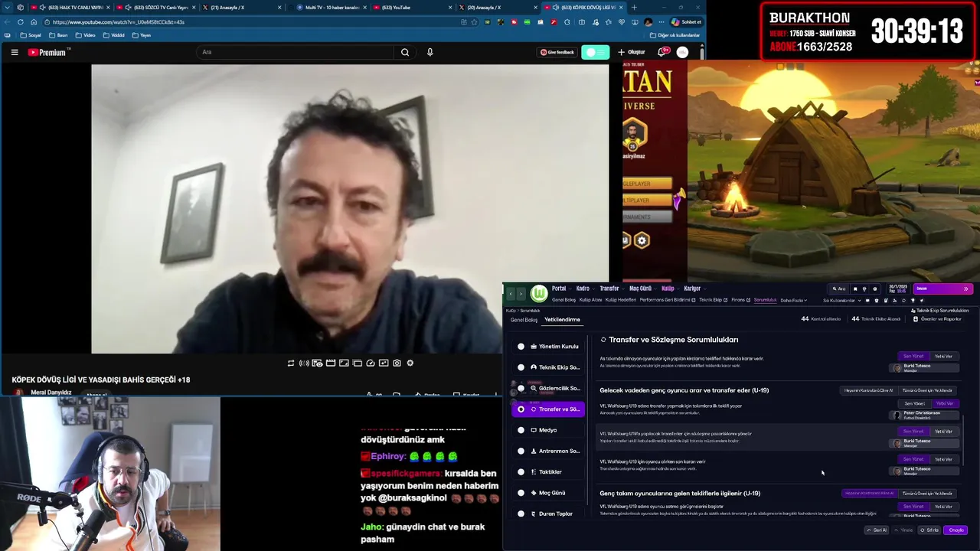The width and height of the screenshot is (980, 551).
Task: Focus the YouTube 'Ara' search box
Action: [295, 52]
